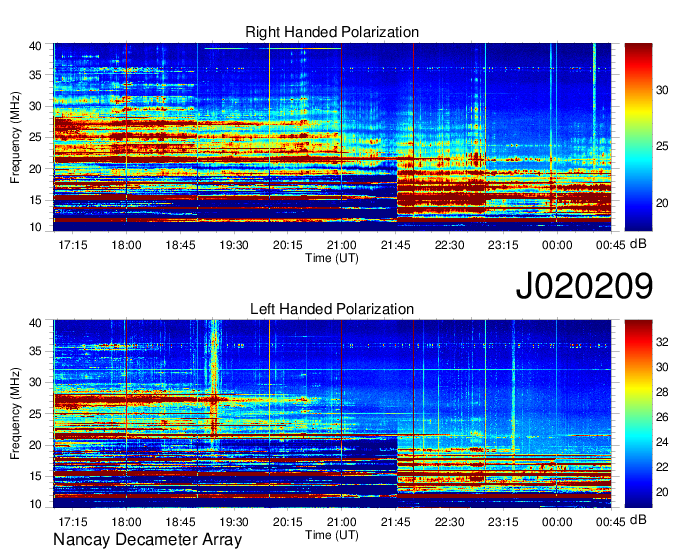Viewport: 680px width, 552px height.
Task: Click Time (UT) axis label under bottom plot
Action: coord(332,535)
